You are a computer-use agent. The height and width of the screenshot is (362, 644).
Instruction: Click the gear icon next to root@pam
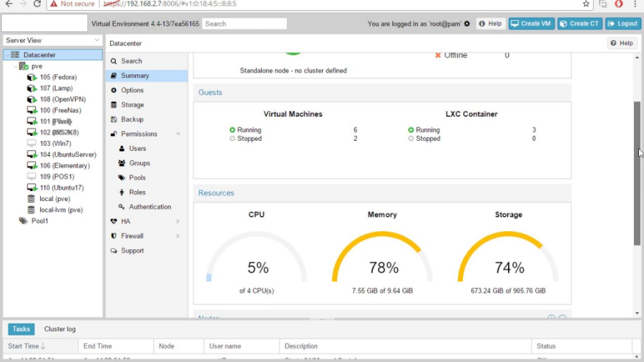[467, 24]
